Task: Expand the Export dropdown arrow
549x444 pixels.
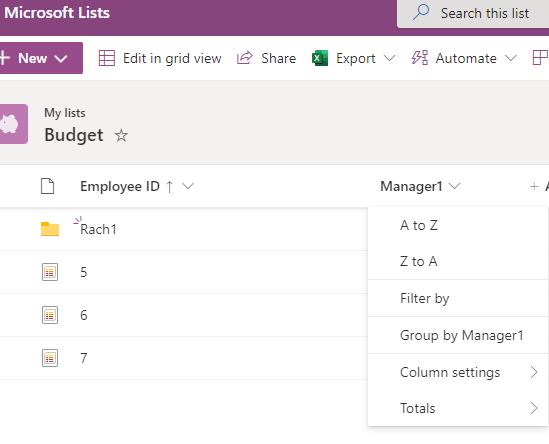Action: pyautogui.click(x=389, y=58)
